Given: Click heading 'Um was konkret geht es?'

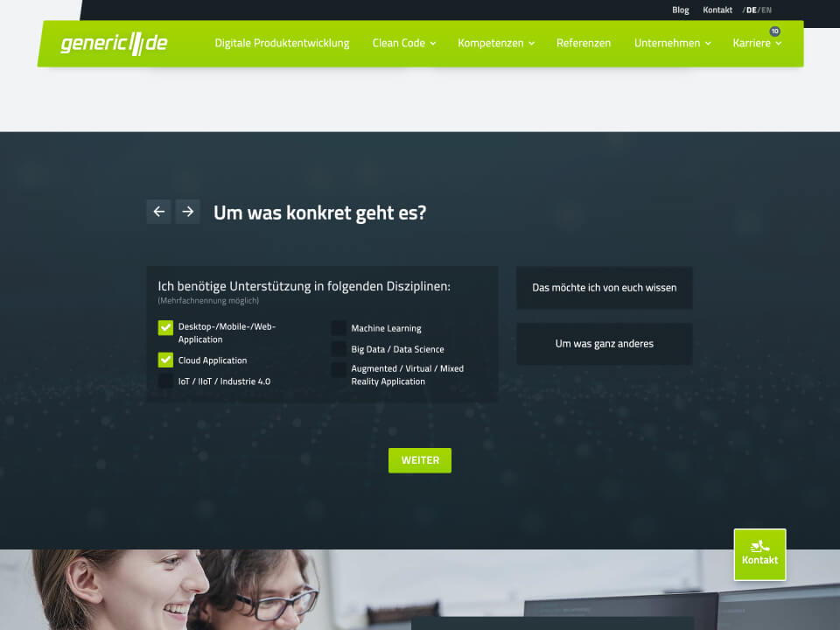Looking at the screenshot, I should pyautogui.click(x=320, y=213).
